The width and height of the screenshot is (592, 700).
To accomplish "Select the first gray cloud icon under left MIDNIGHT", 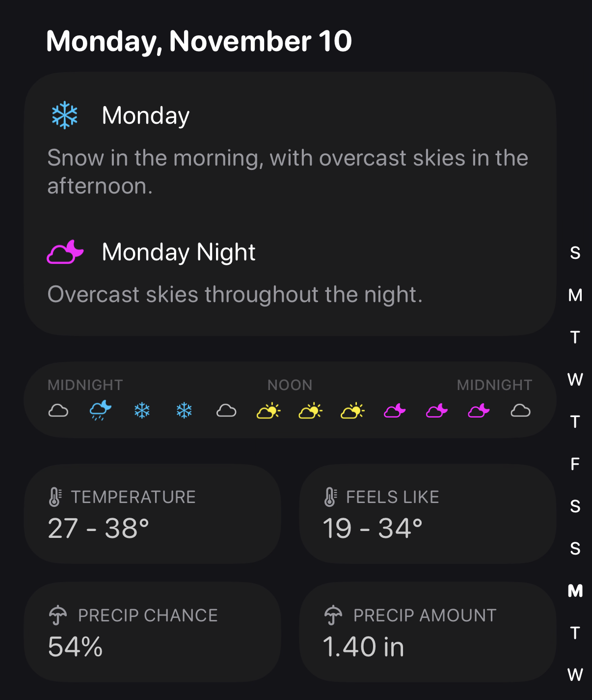I will point(58,410).
